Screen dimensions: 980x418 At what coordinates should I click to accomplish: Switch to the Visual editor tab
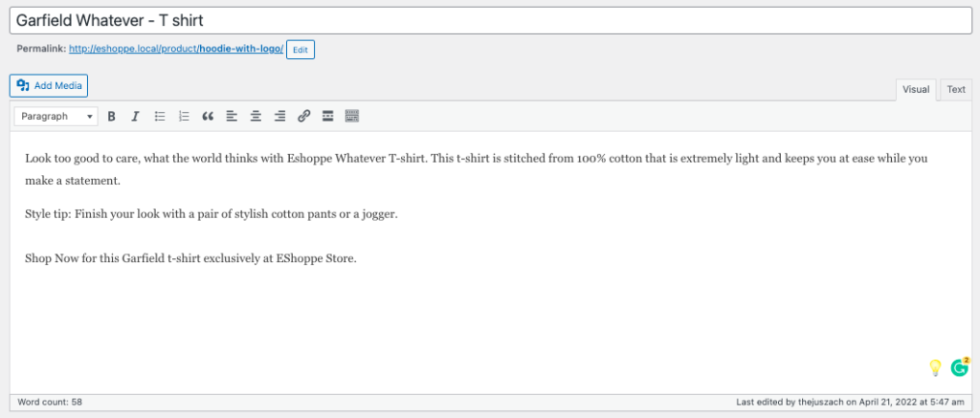[x=916, y=89]
